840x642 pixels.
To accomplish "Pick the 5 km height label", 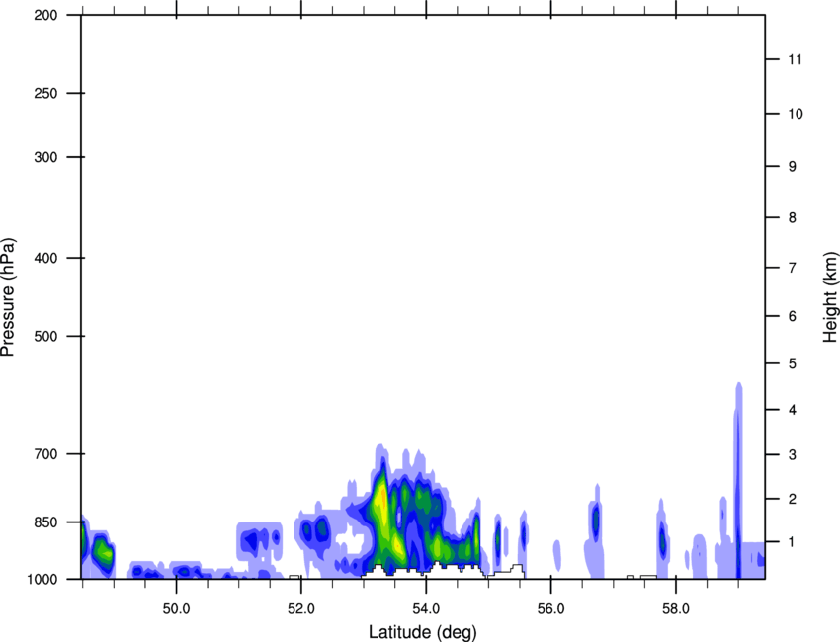I will pyautogui.click(x=793, y=363).
